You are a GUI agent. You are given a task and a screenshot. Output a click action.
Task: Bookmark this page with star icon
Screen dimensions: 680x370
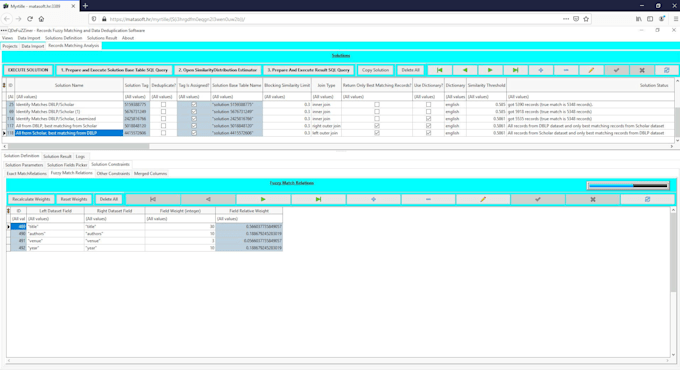[x=586, y=19]
